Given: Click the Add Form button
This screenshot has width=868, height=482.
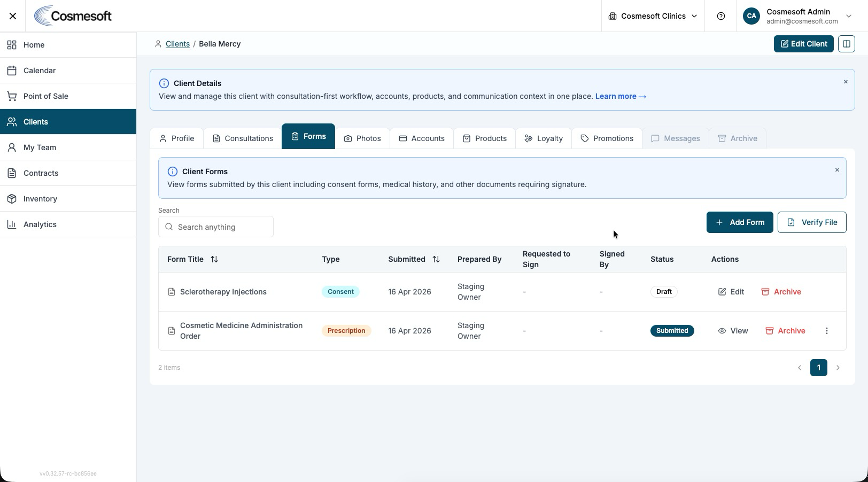Looking at the screenshot, I should (x=740, y=222).
